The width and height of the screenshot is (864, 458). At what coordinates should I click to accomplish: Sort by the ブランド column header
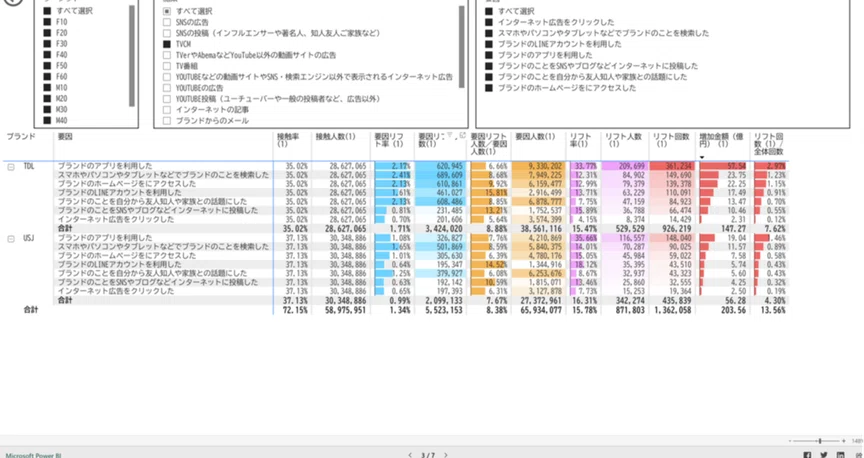pyautogui.click(x=21, y=136)
